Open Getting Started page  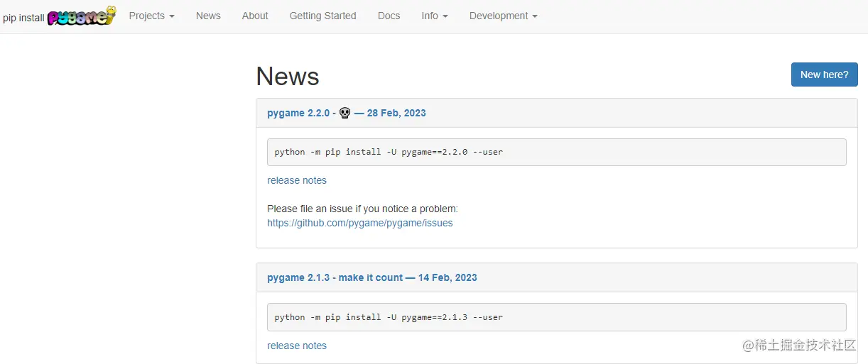click(x=323, y=16)
